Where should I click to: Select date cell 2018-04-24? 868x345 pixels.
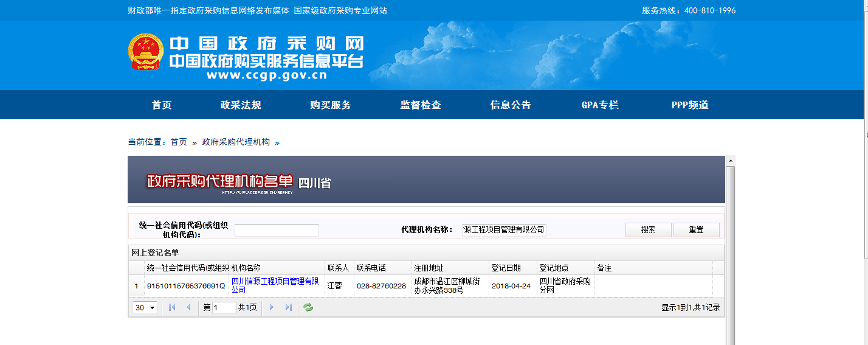[513, 286]
